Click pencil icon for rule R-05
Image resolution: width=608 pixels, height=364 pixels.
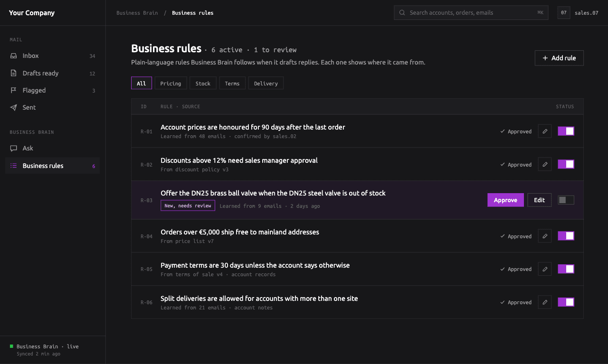(545, 269)
